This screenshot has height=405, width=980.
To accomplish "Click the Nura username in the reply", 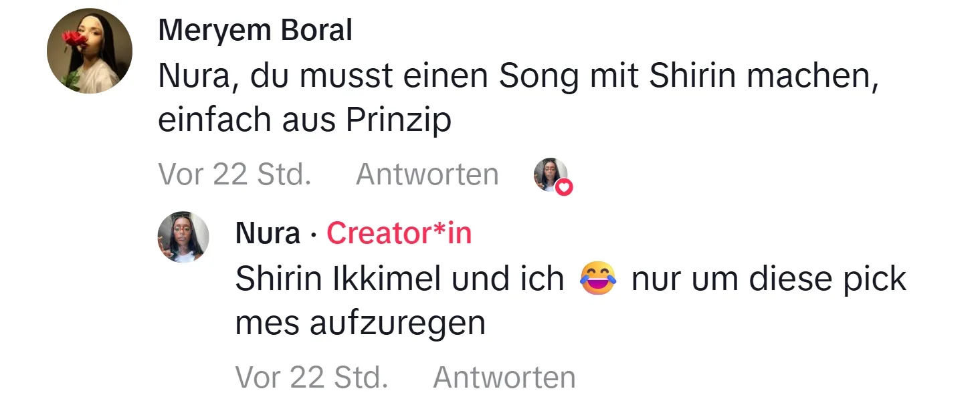I will (x=268, y=233).
